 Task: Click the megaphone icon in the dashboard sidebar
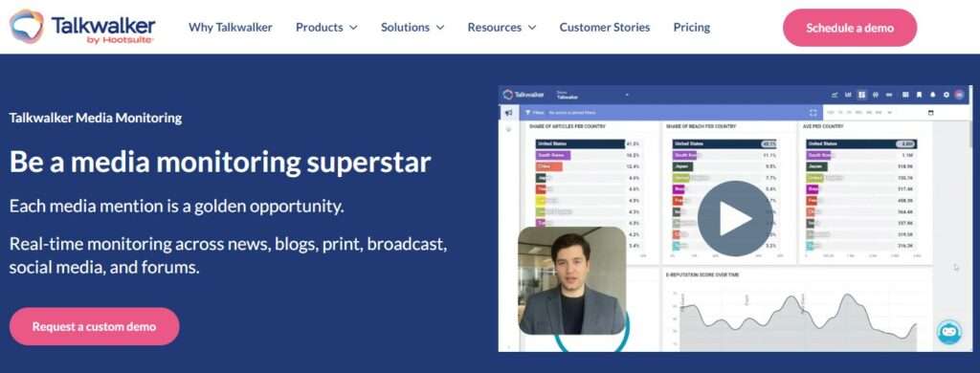pos(509,113)
